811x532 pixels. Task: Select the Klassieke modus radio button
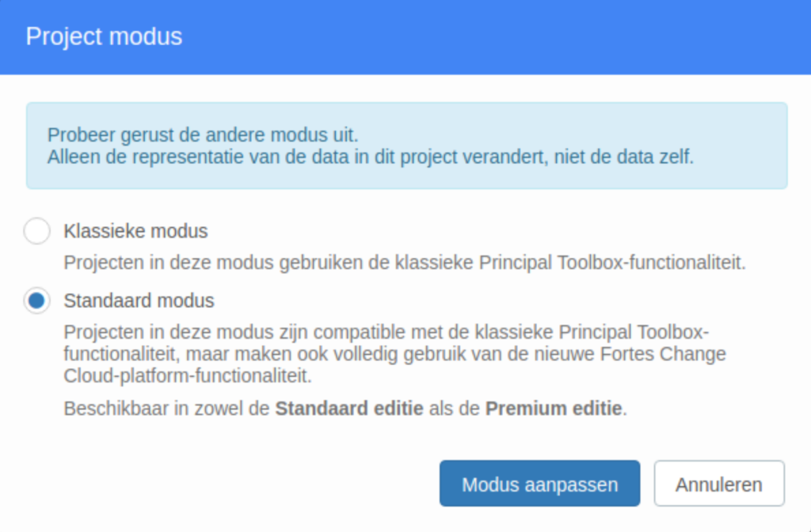pyautogui.click(x=36, y=230)
